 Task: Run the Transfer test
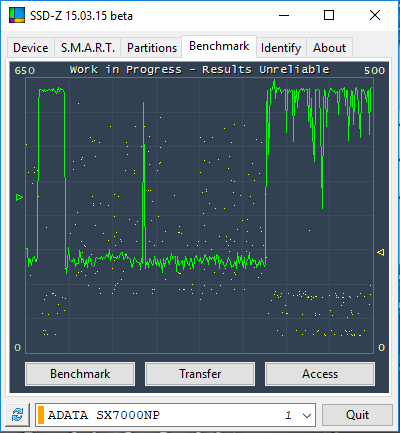(x=200, y=374)
